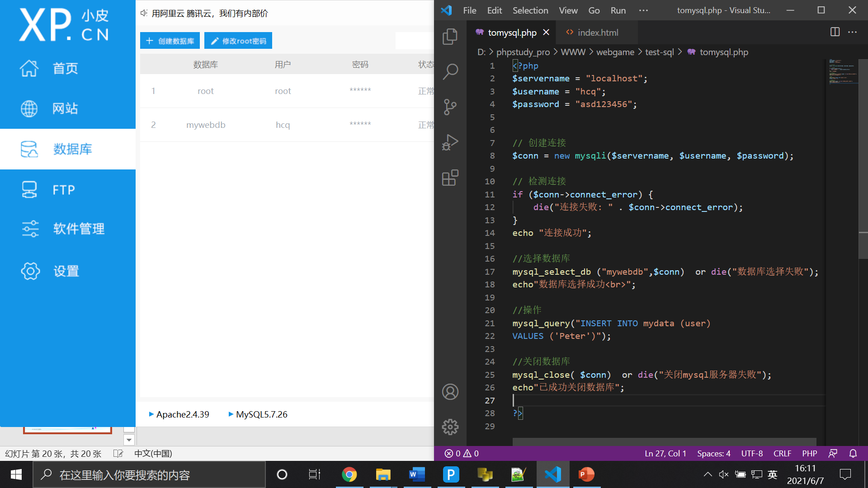Click VS Code vertical scrollbar thumb
Screen dimensions: 868x488
pos(863,158)
